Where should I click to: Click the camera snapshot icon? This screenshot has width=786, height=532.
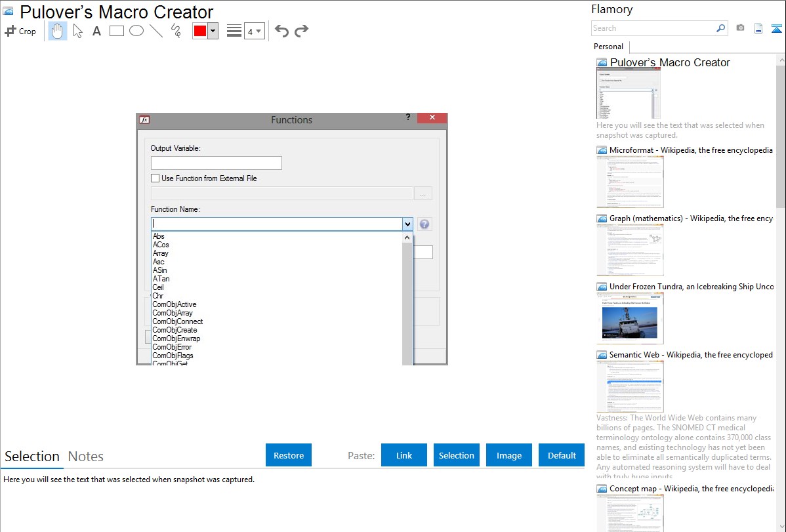[740, 28]
